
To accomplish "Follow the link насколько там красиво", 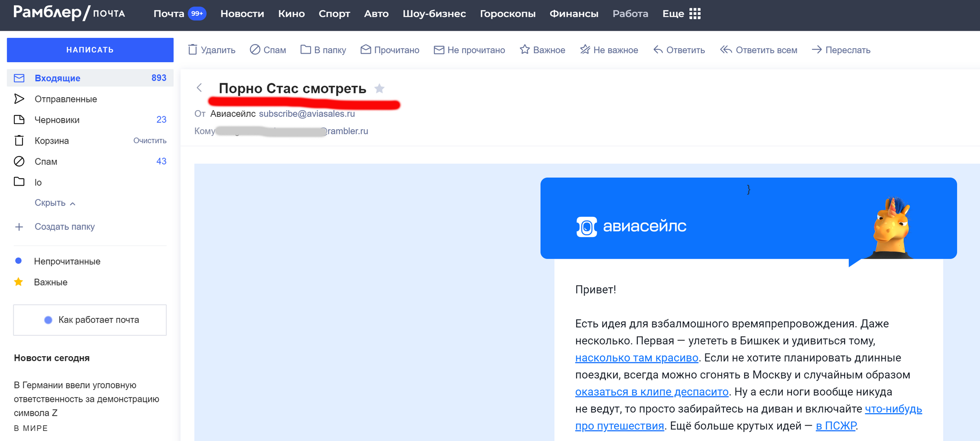I will (636, 358).
